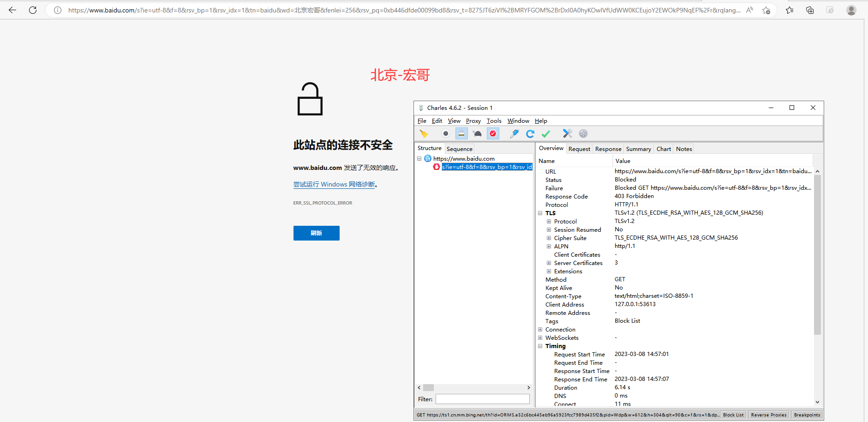Open the Tools menu

(x=494, y=121)
